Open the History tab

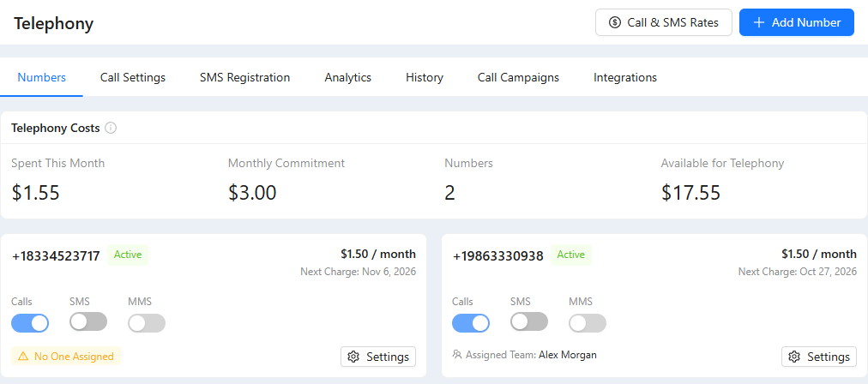(x=424, y=77)
